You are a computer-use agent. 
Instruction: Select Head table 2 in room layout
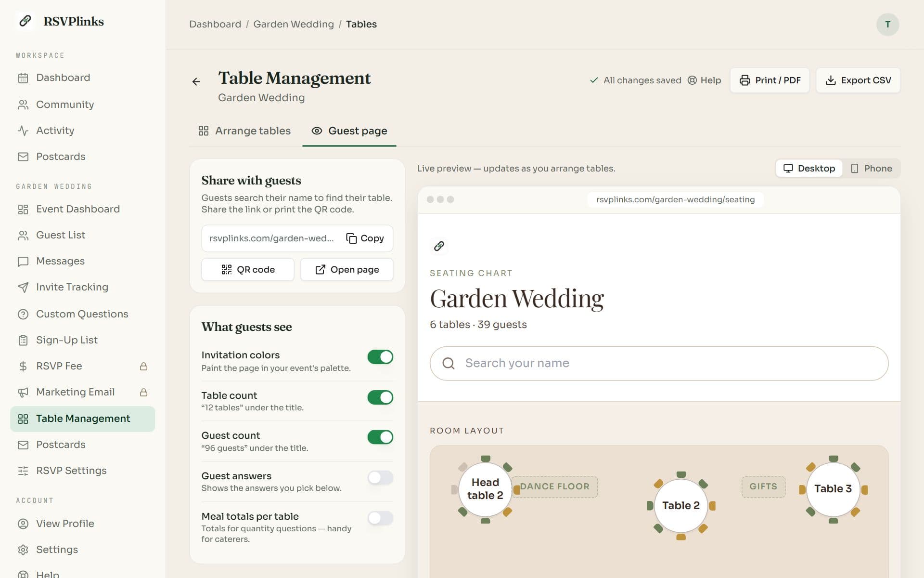point(485,489)
